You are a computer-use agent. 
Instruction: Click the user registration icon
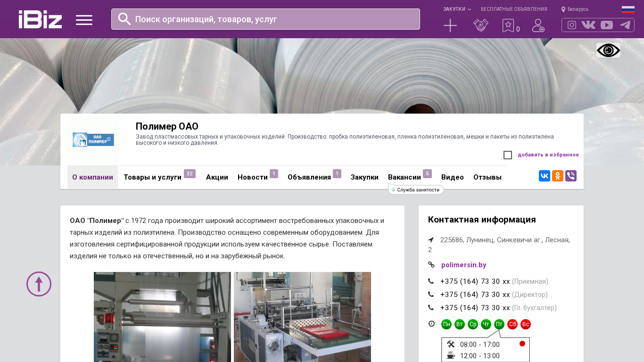coord(538,25)
